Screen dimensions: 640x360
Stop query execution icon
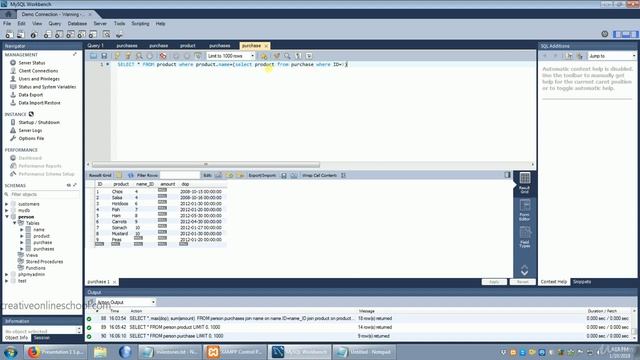(x=150, y=56)
